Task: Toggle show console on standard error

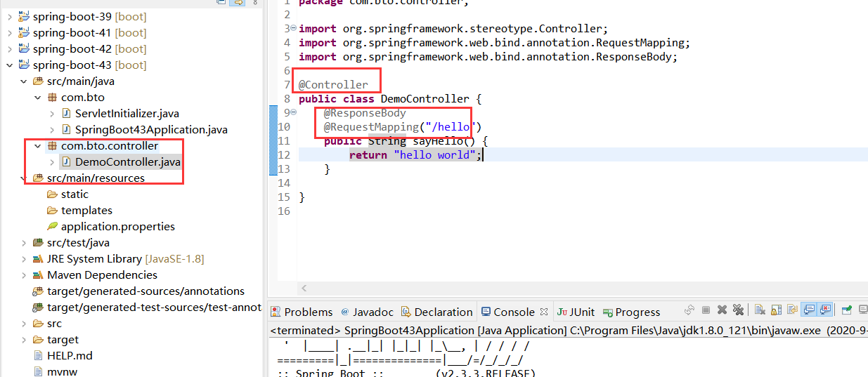Action: coord(824,310)
